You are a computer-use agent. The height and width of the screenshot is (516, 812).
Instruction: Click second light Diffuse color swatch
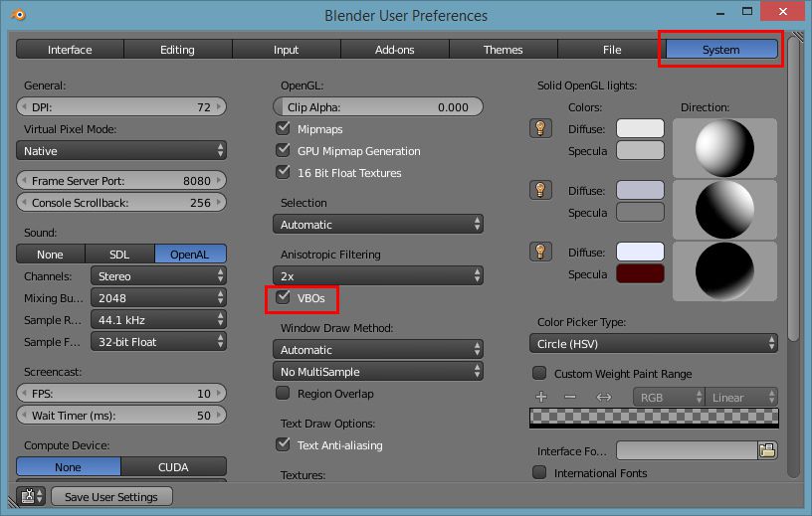coord(640,190)
